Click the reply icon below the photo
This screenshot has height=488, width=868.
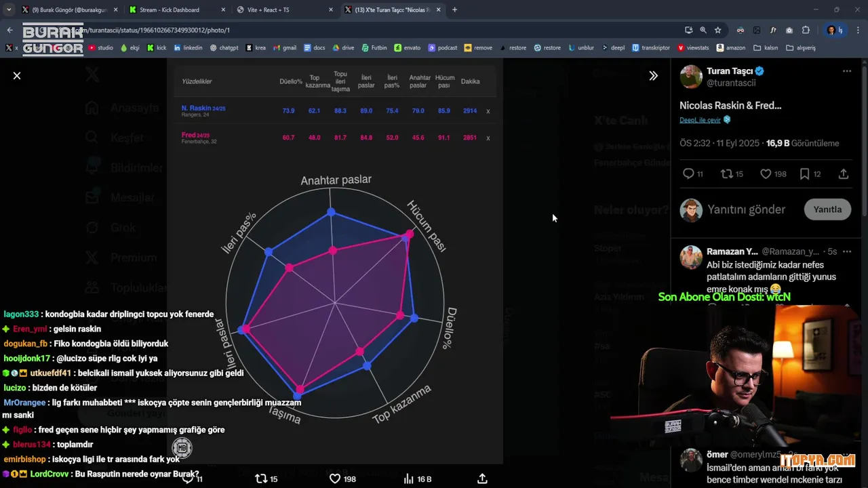tap(193, 479)
